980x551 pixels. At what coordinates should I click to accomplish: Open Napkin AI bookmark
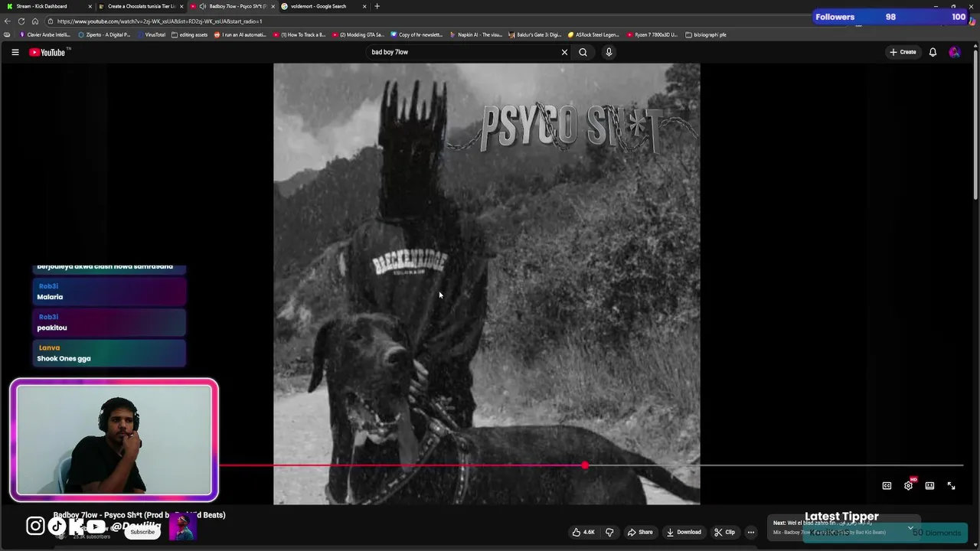pos(475,34)
